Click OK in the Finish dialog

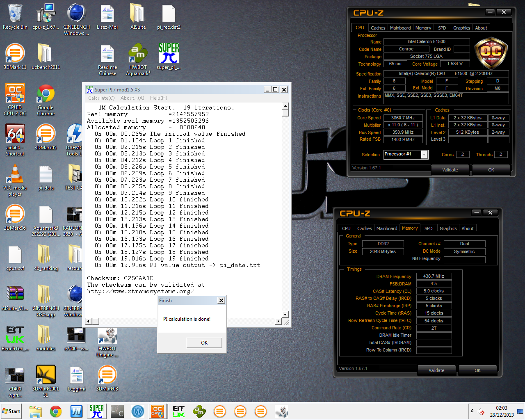click(x=204, y=342)
